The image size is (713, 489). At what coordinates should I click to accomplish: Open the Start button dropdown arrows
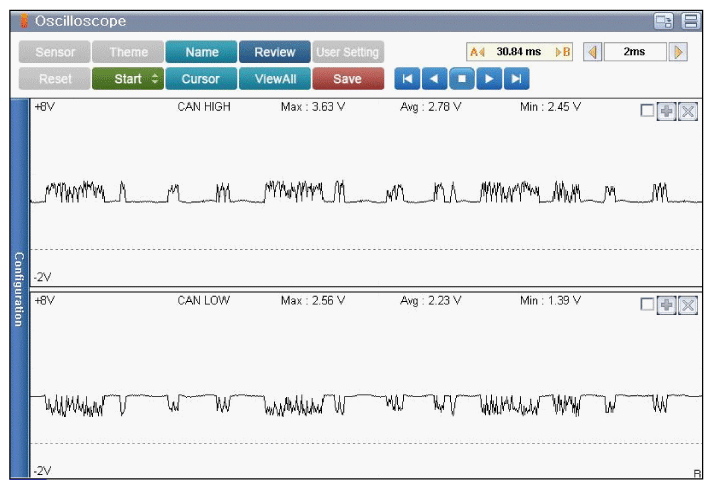click(155, 79)
